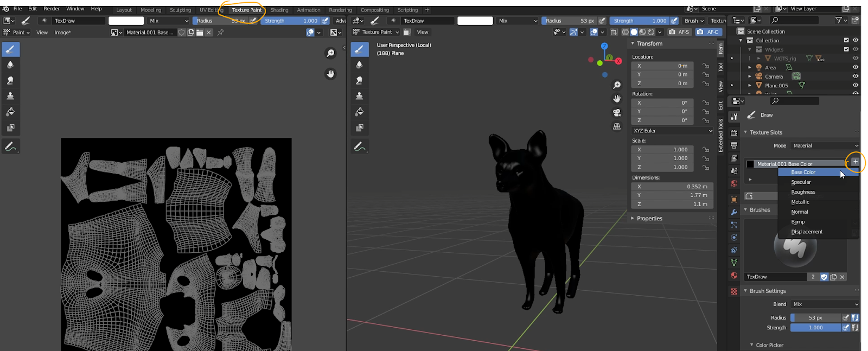Select the Clone tool in image editor toolbar
The width and height of the screenshot is (868, 351).
[x=10, y=96]
